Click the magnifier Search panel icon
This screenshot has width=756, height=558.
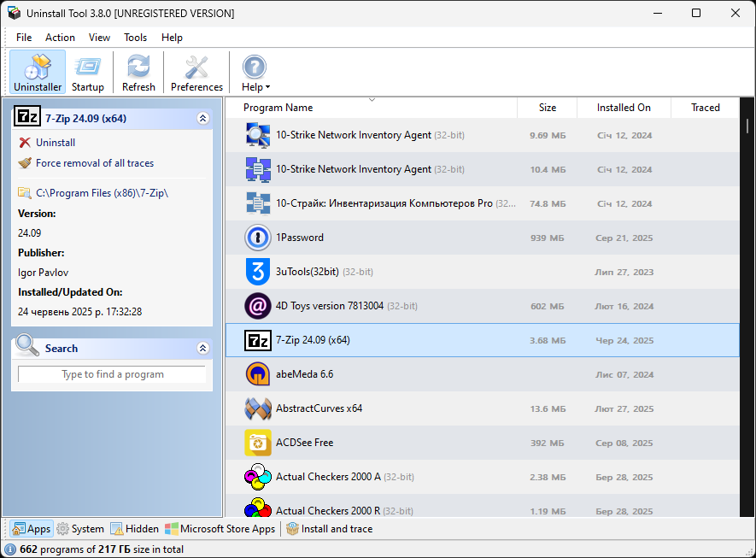click(27, 345)
